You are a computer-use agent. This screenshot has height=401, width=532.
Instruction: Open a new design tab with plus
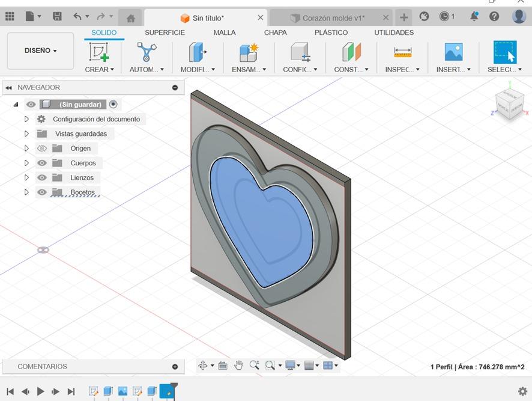pyautogui.click(x=404, y=17)
